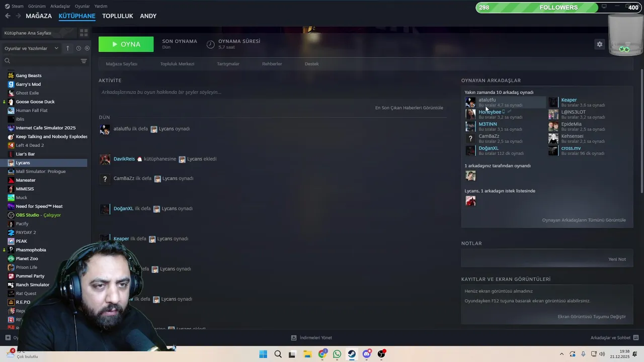644x362 pixels.
Task: Open Destek link
Action: tap(311, 64)
